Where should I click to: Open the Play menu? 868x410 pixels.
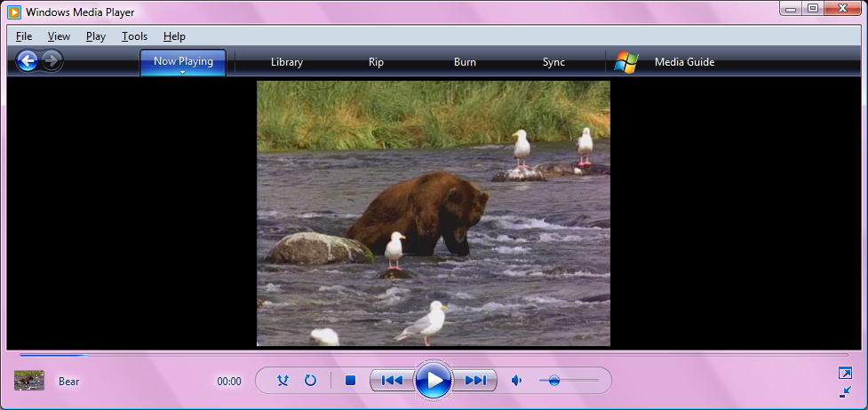coord(96,36)
